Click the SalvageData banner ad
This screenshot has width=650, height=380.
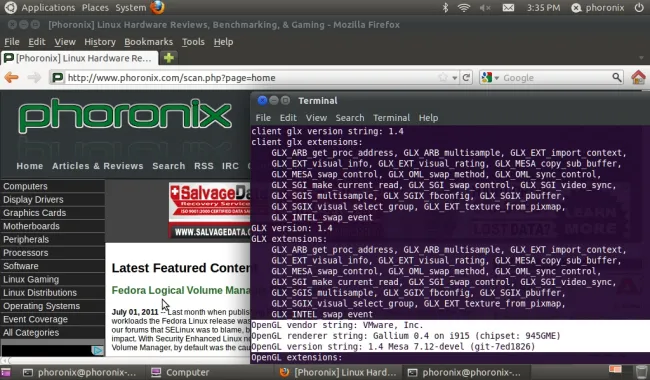209,210
